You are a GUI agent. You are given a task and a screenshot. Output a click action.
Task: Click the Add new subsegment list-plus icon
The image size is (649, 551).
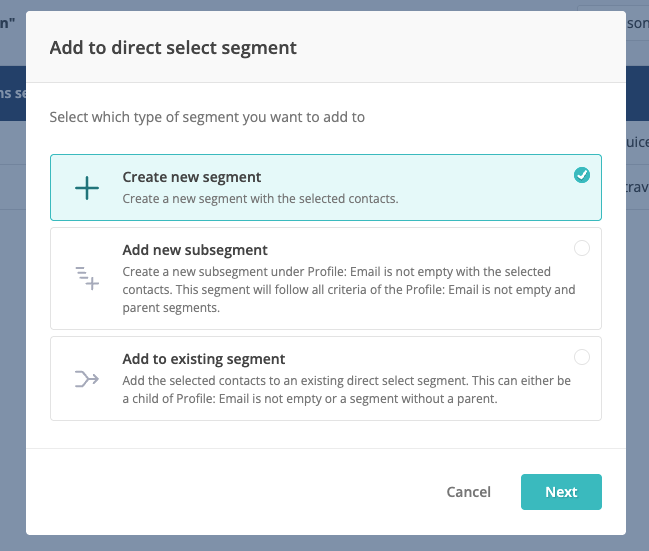point(87,278)
